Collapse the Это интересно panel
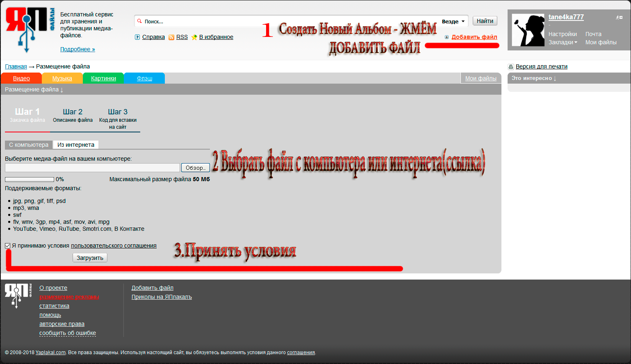 [534, 78]
